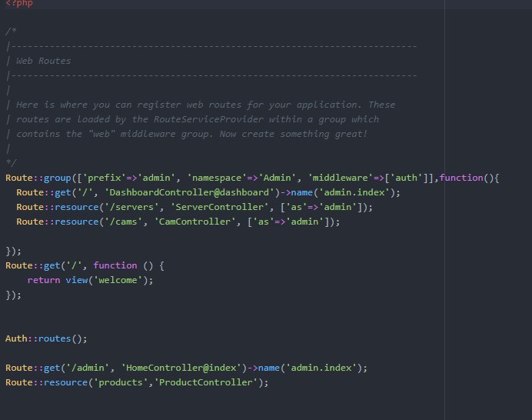Click the 'products' resource string
The width and height of the screenshot is (532, 420).
[x=121, y=382]
